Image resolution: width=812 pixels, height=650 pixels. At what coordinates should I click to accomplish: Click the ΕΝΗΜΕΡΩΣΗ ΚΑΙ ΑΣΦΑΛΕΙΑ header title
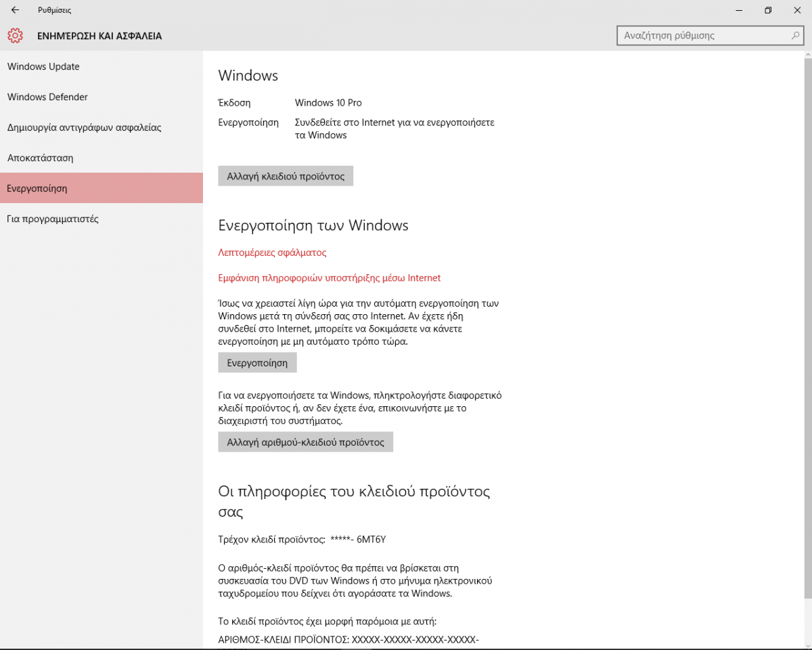99,36
